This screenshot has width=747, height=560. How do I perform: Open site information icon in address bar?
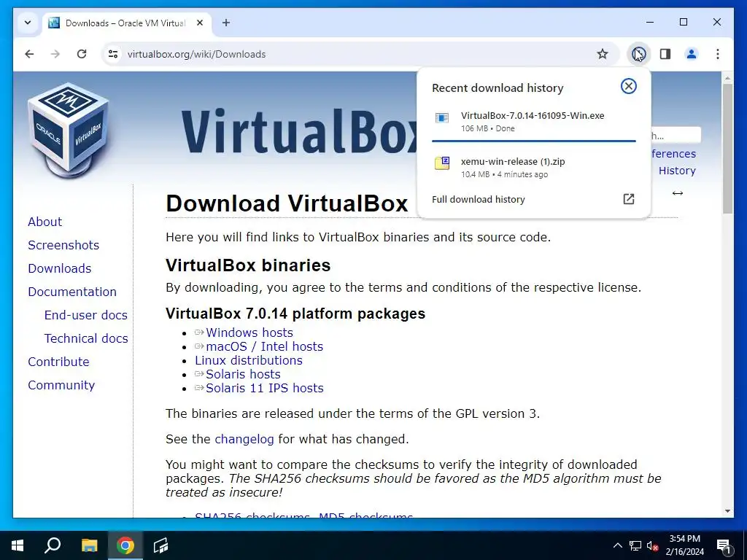pos(113,54)
